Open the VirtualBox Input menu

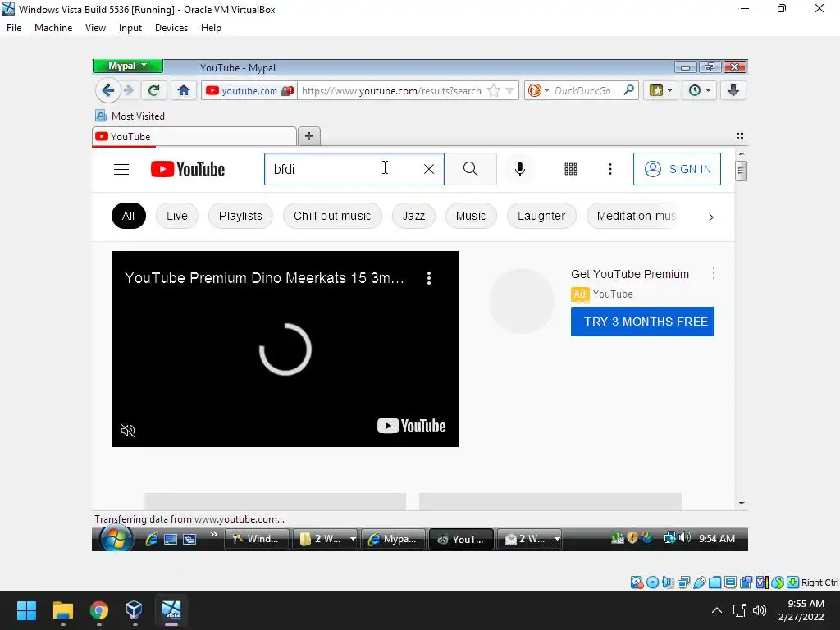point(130,28)
